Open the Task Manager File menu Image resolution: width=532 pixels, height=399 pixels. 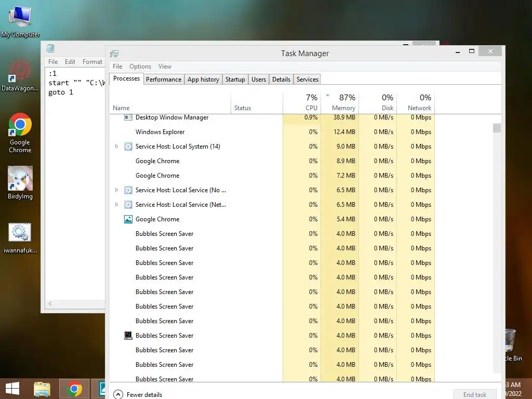click(117, 66)
